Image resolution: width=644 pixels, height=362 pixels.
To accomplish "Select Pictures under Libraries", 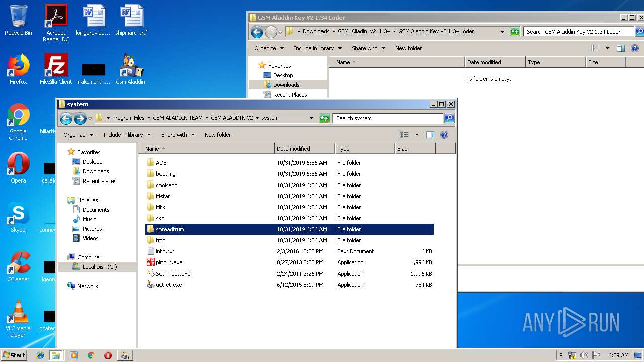I will [92, 229].
